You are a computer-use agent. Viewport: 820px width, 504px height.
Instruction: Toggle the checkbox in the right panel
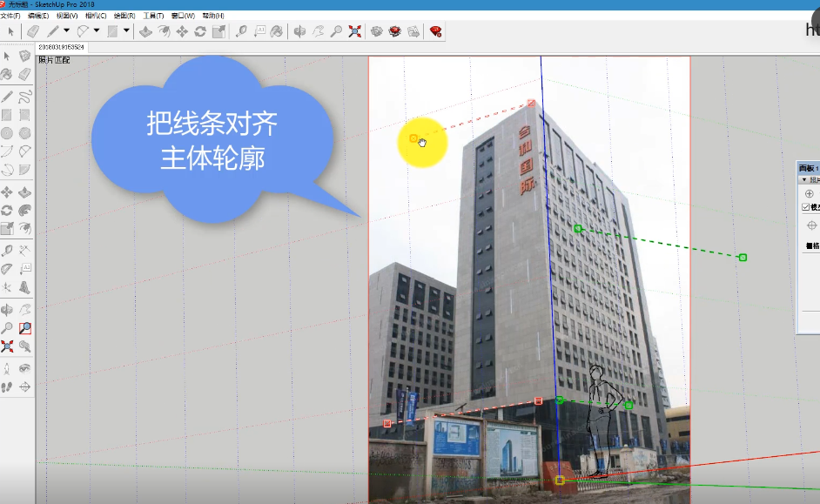point(805,207)
